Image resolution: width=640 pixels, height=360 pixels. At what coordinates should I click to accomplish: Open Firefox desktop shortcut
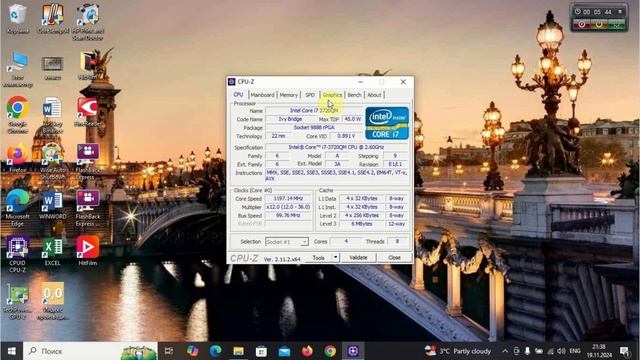[x=17, y=158]
